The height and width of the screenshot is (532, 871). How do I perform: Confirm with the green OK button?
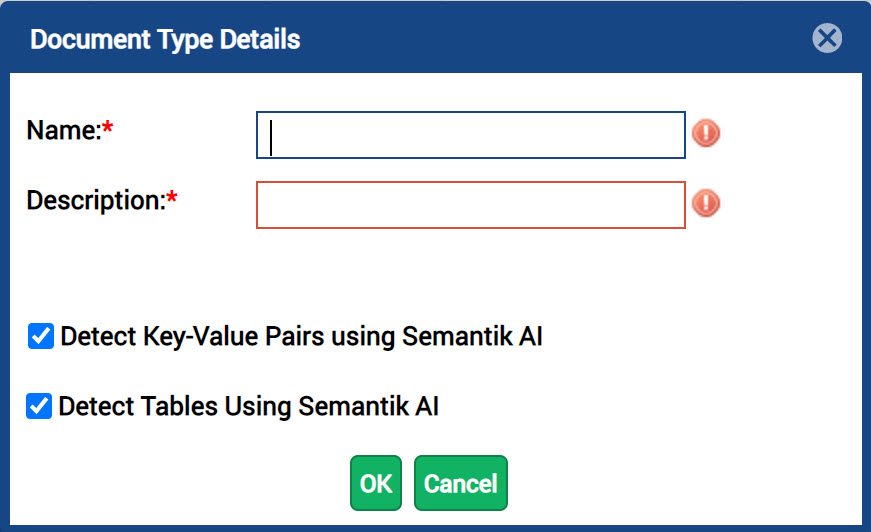click(x=376, y=483)
